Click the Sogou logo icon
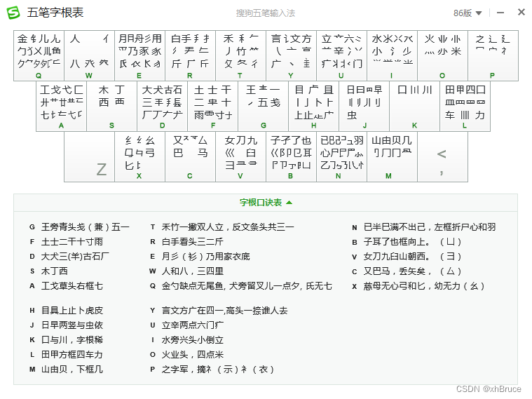The width and height of the screenshot is (532, 399). pos(13,13)
